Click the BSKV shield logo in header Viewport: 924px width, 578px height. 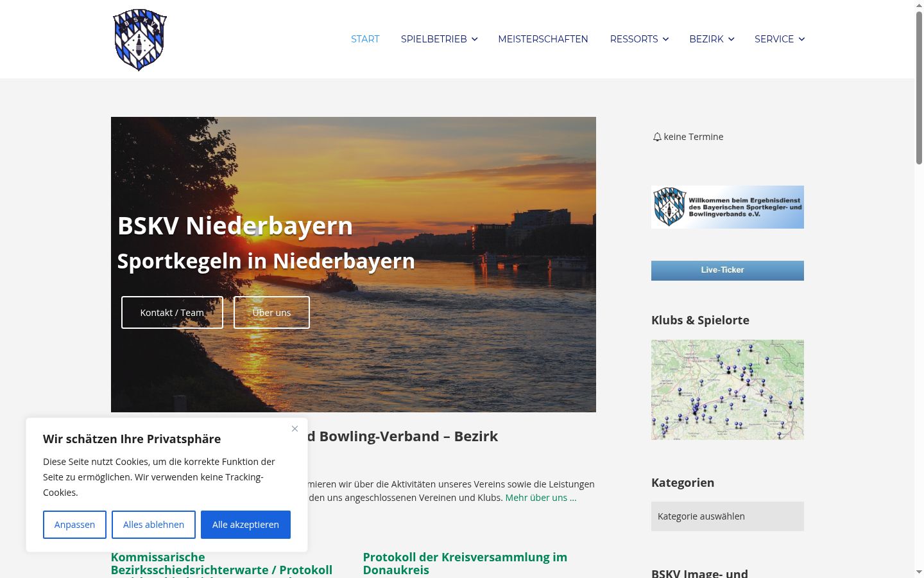(140, 39)
